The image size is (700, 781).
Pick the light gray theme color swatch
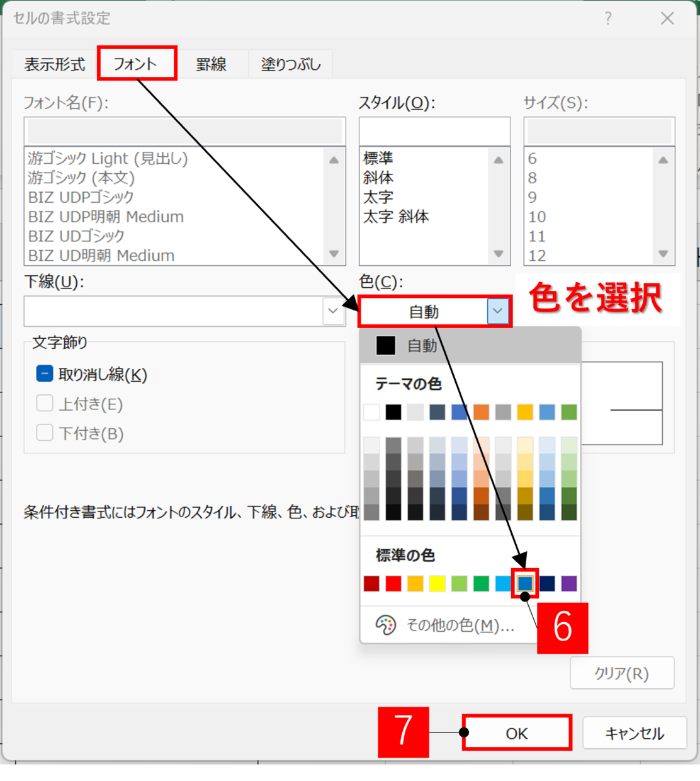point(415,412)
